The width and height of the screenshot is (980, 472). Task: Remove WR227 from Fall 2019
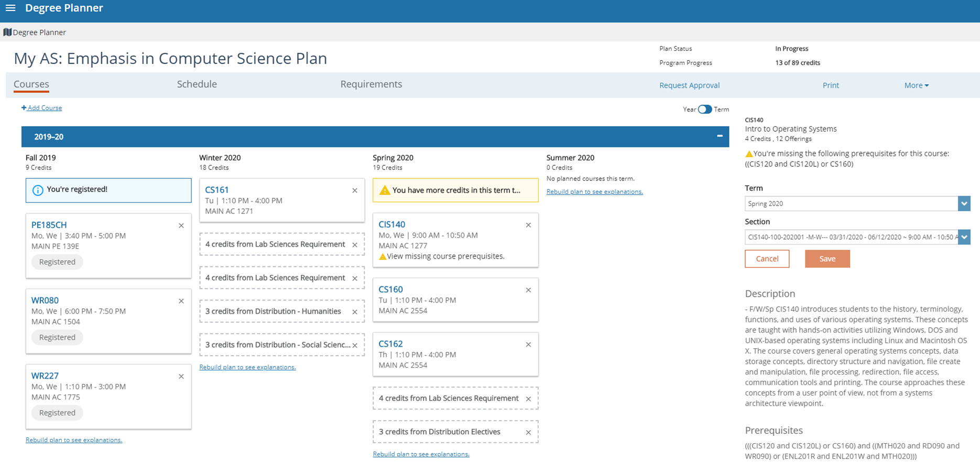pos(181,377)
